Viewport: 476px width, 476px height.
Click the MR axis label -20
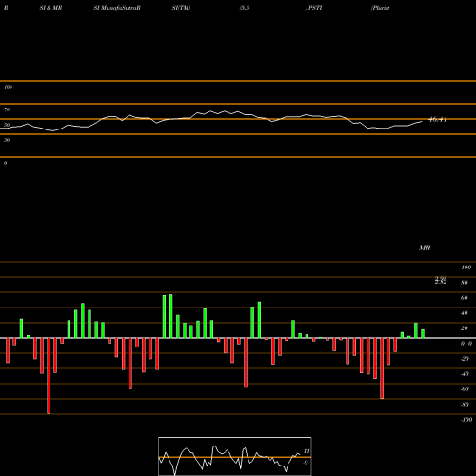(465, 359)
